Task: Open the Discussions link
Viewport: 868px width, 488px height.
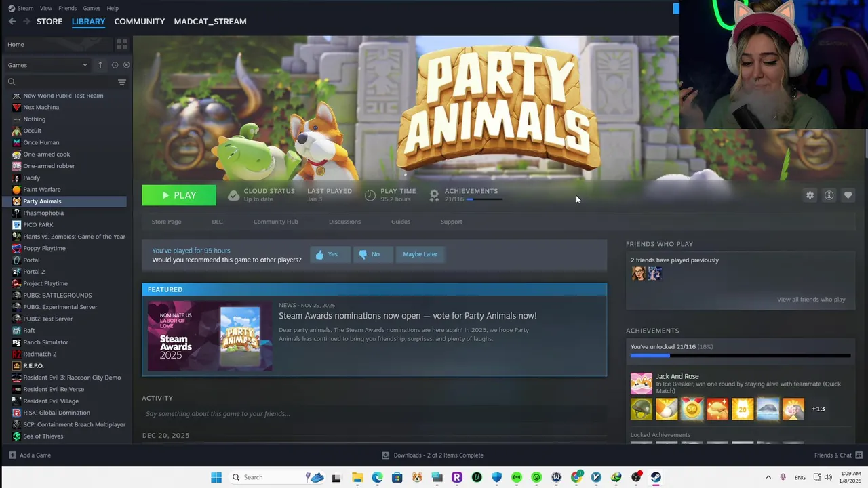Action: pyautogui.click(x=344, y=222)
